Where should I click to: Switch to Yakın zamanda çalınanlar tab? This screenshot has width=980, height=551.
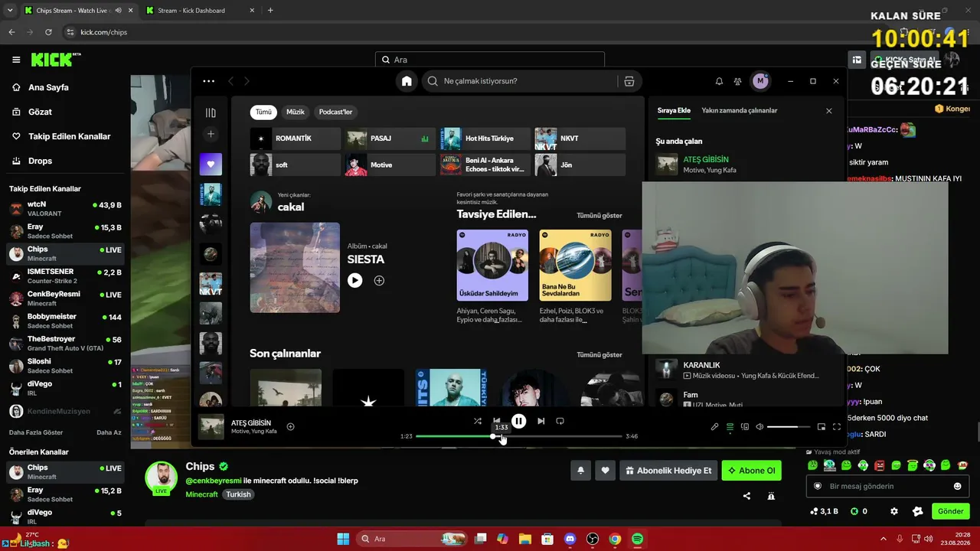tap(740, 110)
